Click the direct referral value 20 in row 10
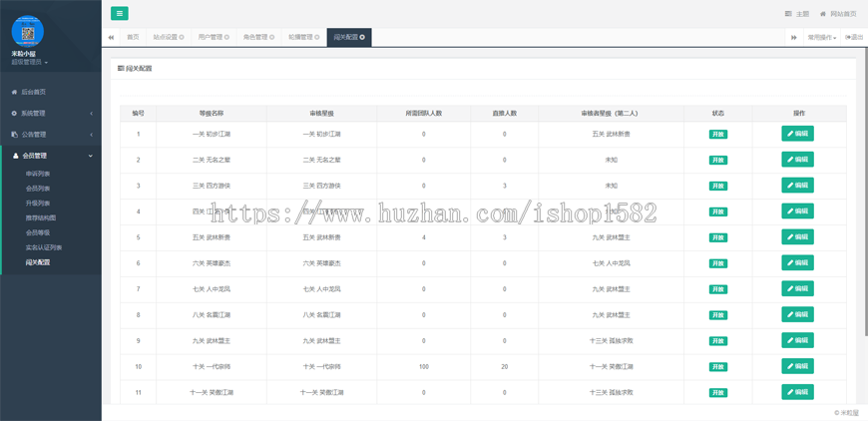This screenshot has height=421, width=868. tap(504, 367)
